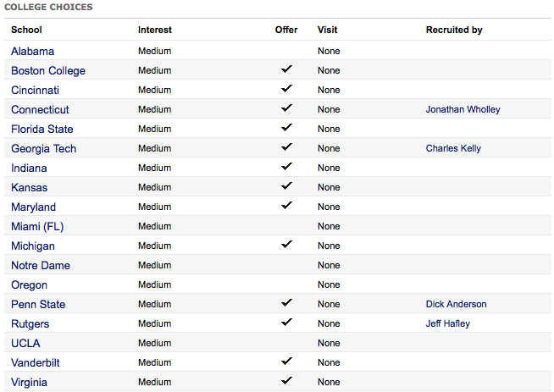
Task: Open the Connecticut school page
Action: click(x=40, y=109)
